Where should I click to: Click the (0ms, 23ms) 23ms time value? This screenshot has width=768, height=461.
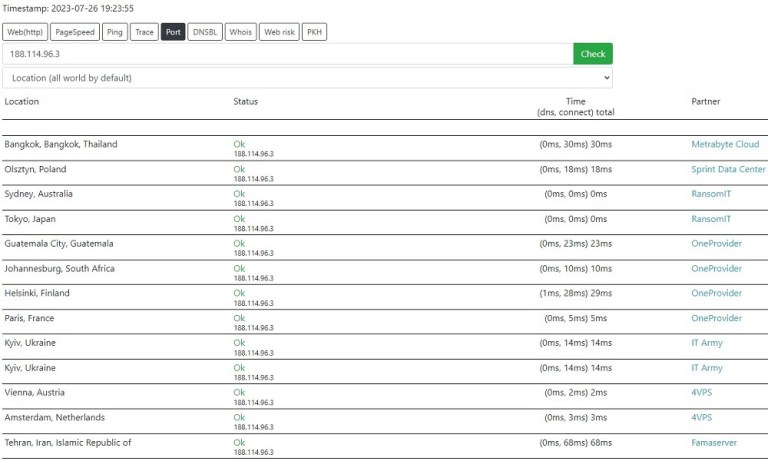tap(576, 243)
